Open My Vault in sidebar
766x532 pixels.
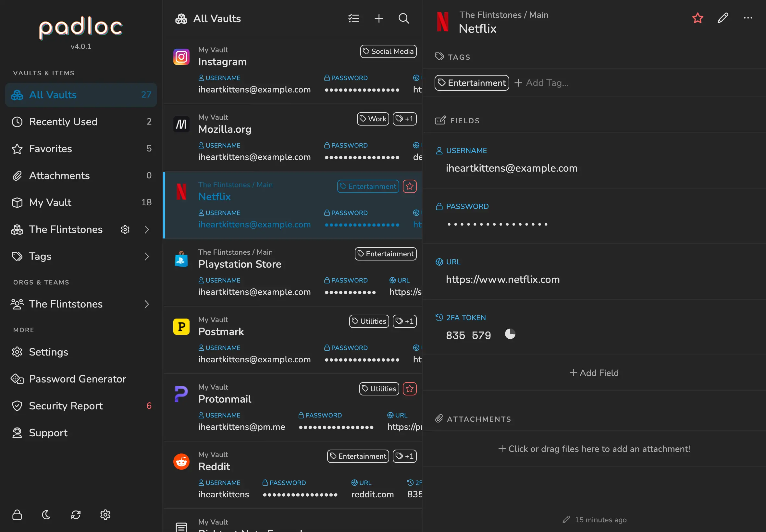[x=81, y=202]
